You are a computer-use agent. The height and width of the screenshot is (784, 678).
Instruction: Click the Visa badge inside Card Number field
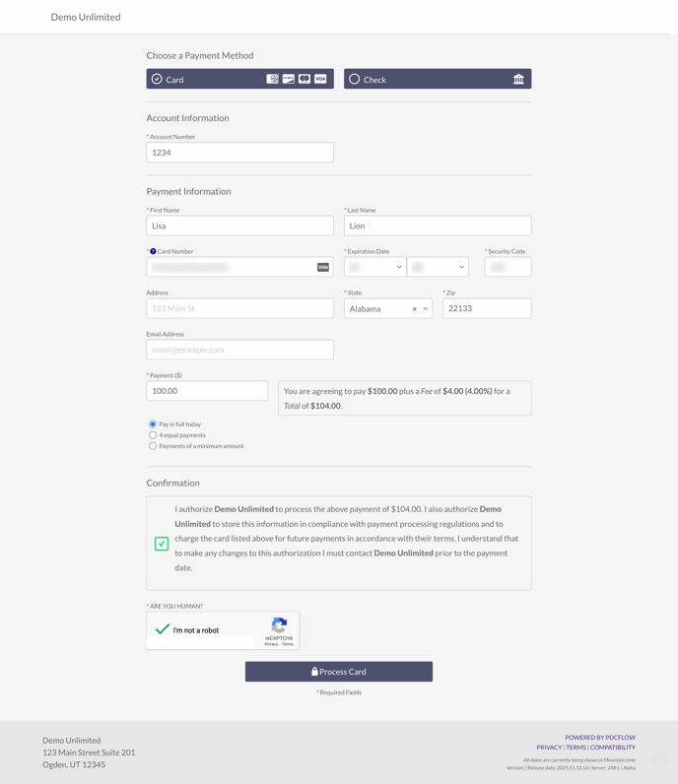pos(323,268)
